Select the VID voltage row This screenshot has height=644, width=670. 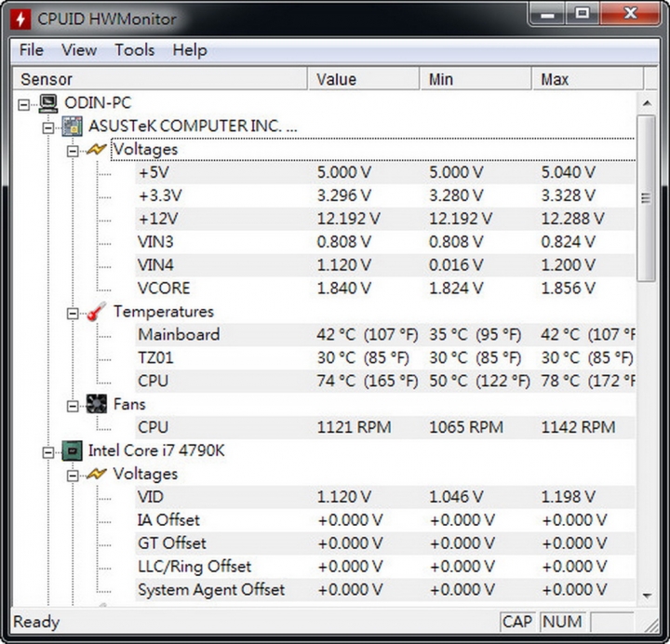384,497
